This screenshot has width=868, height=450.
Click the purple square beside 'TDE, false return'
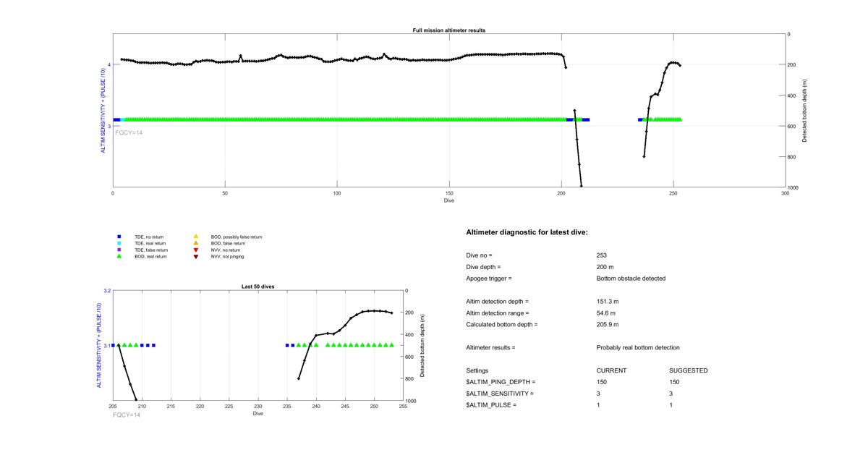point(119,250)
